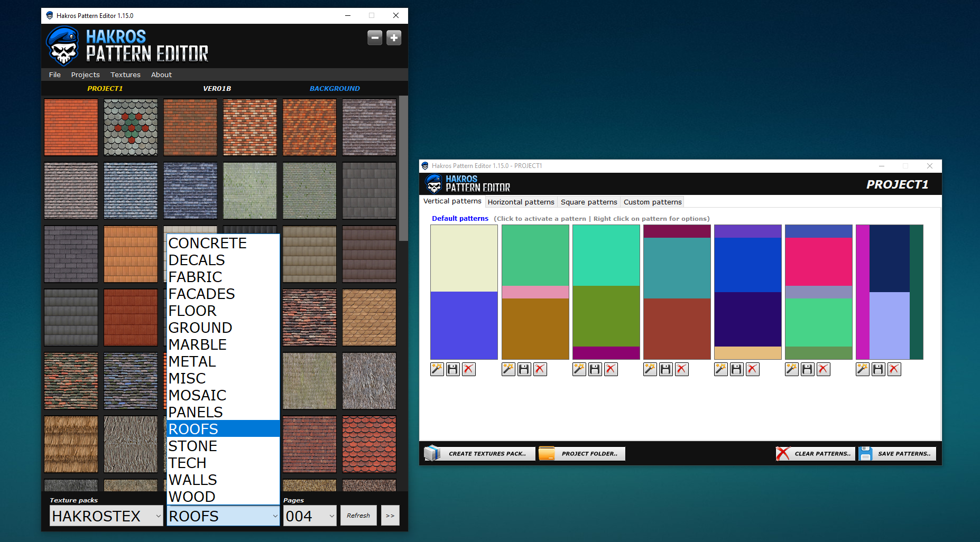Image resolution: width=980 pixels, height=542 pixels.
Task: Click save disk icon under third pattern
Action: pos(595,369)
